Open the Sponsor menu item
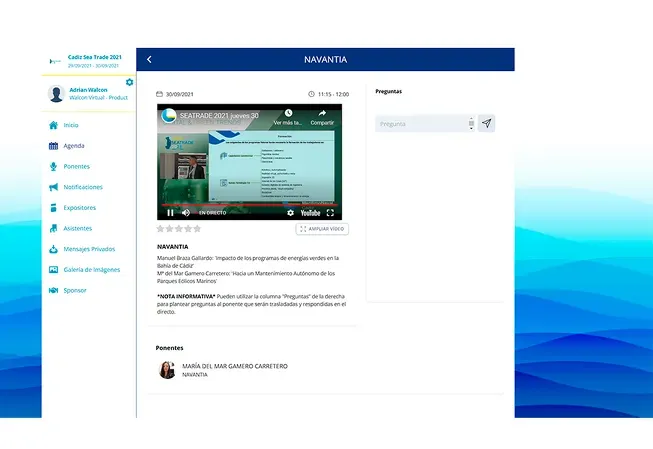Viewport: 653px width, 449px height. [75, 290]
